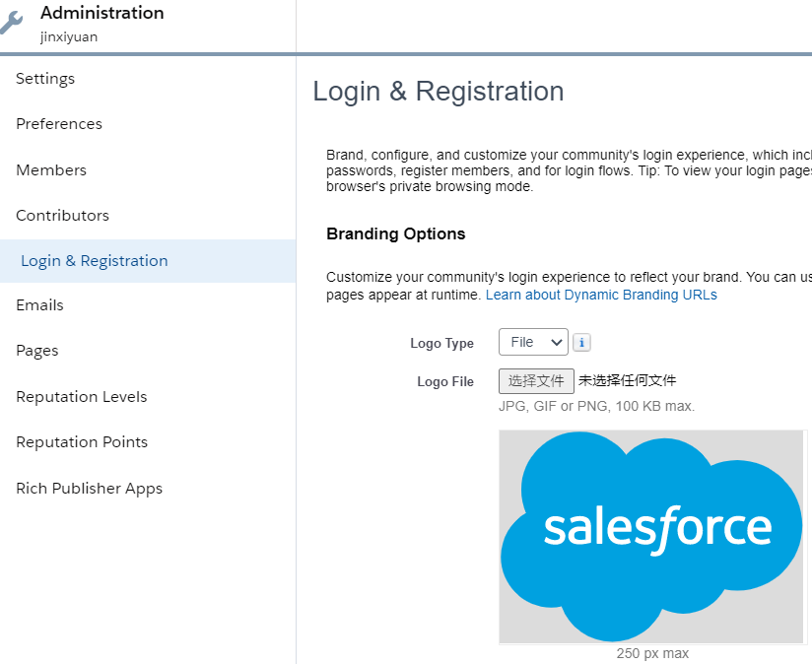Click the Logo Type label
The width and height of the screenshot is (812, 664).
(441, 343)
